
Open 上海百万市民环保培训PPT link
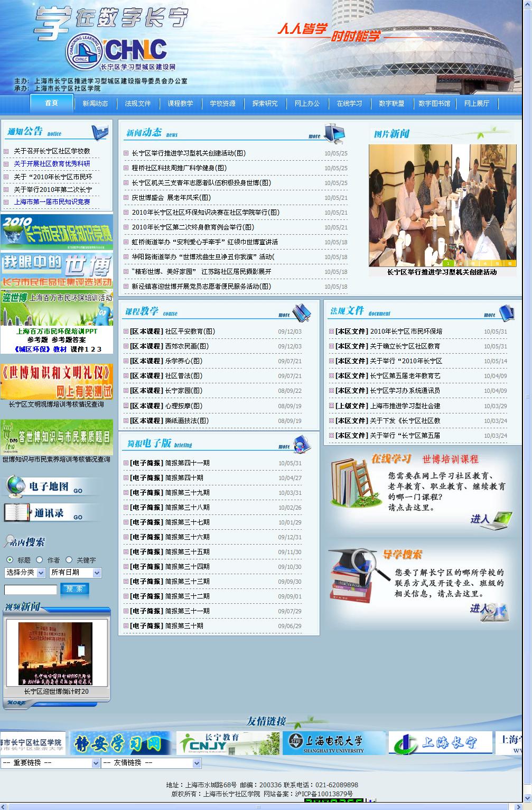pyautogui.click(x=57, y=332)
